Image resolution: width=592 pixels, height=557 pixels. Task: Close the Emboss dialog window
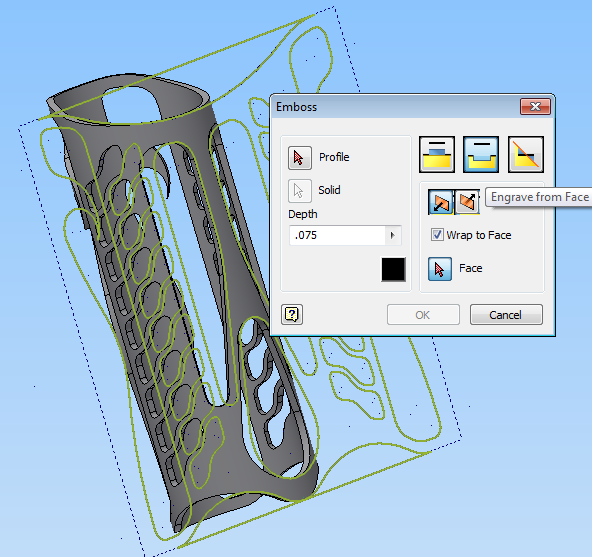click(535, 106)
